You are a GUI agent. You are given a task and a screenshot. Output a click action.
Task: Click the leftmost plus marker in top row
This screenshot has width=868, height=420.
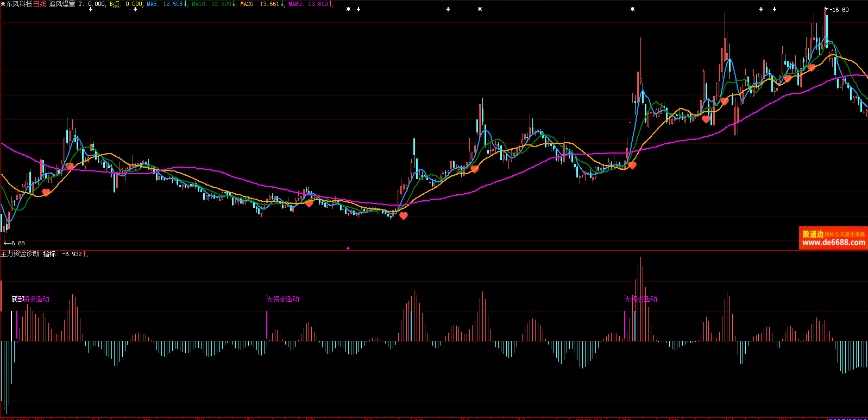(91, 9)
